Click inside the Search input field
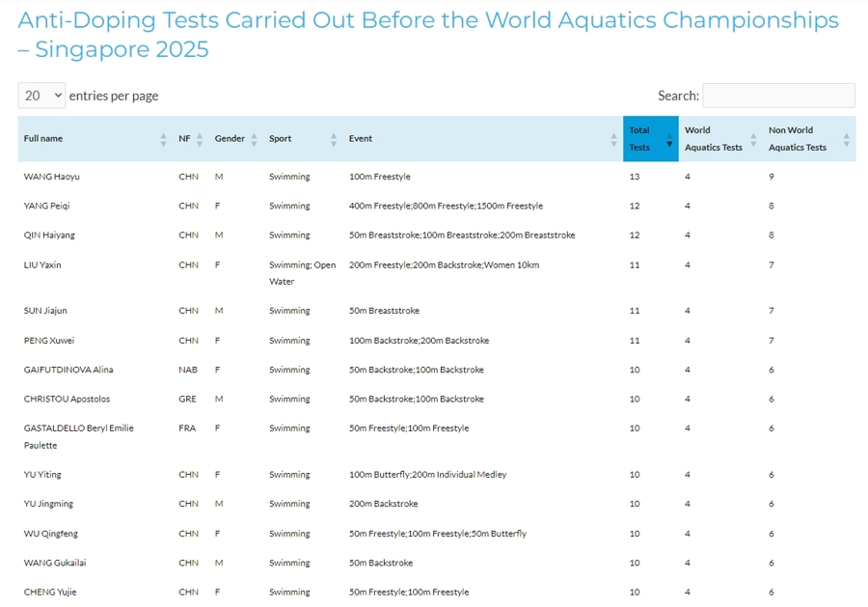Viewport: 868px width, 607px height. pyautogui.click(x=779, y=96)
